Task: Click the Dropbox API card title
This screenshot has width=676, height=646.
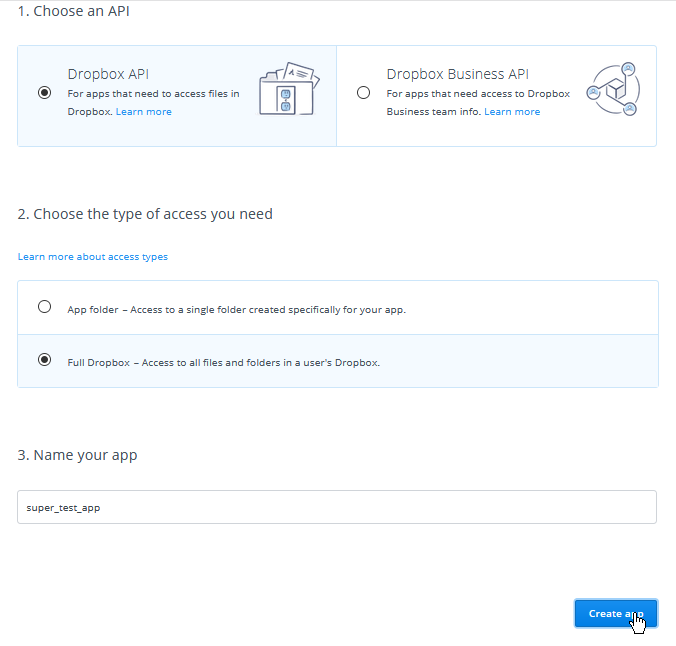Action: point(108,74)
